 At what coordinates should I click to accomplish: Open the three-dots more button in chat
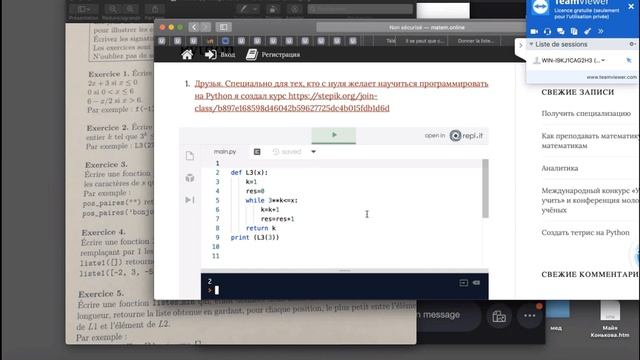coord(529,316)
